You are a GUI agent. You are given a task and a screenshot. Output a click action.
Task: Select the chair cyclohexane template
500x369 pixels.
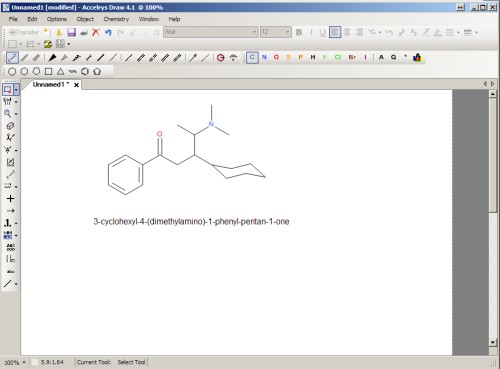pyautogui.click(x=73, y=71)
